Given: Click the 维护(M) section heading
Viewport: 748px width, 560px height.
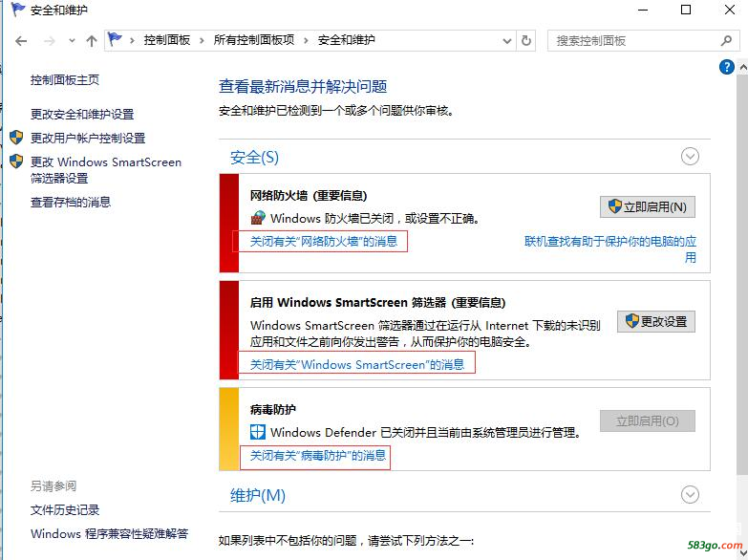Looking at the screenshot, I should click(258, 496).
